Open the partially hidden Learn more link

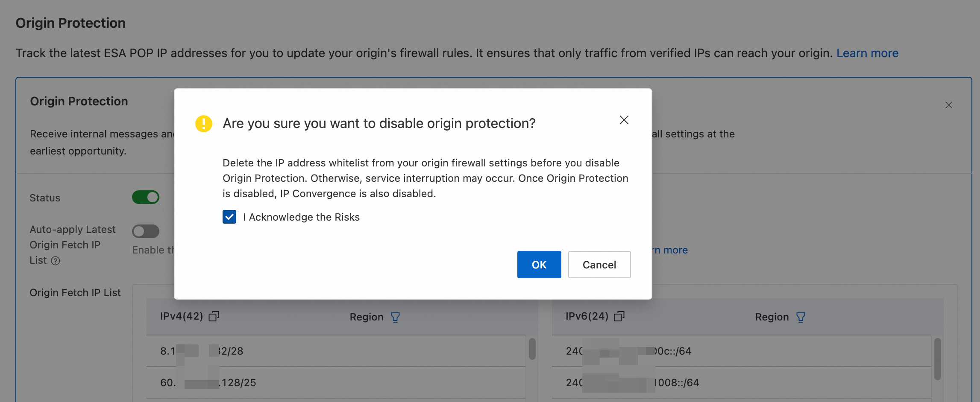coord(670,250)
